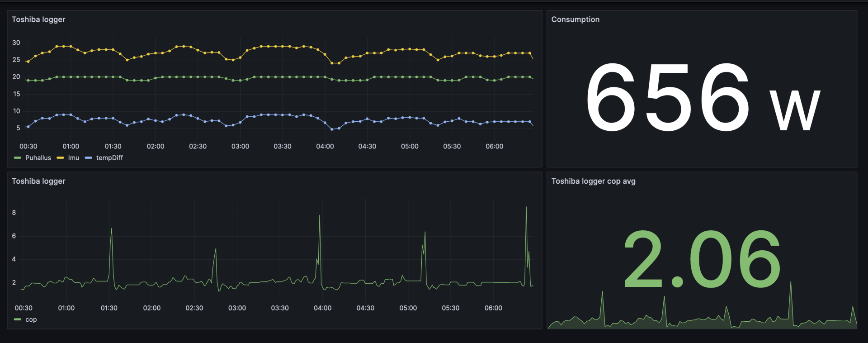868x343 pixels.
Task: Toggle the cop series via its legend label
Action: click(31, 319)
